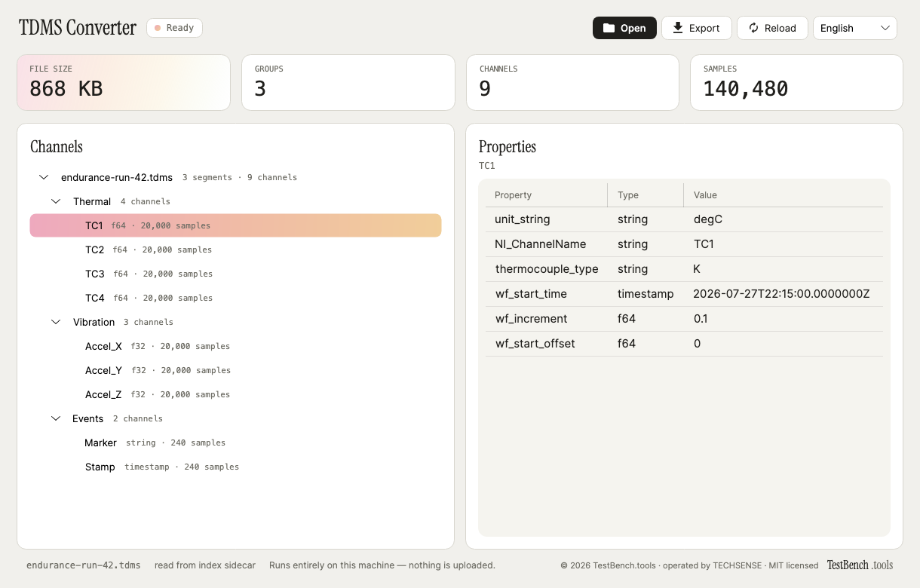Select the Marker channel

pyautogui.click(x=235, y=443)
